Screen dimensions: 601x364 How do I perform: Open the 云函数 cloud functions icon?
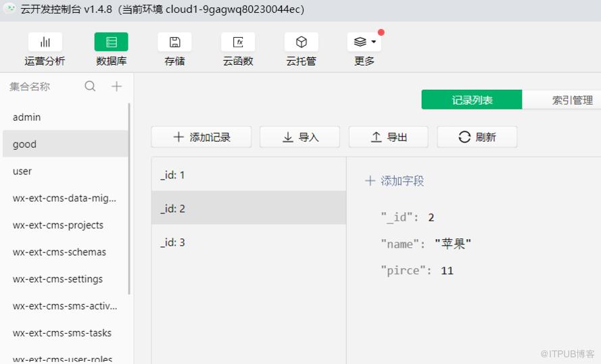coord(238,42)
